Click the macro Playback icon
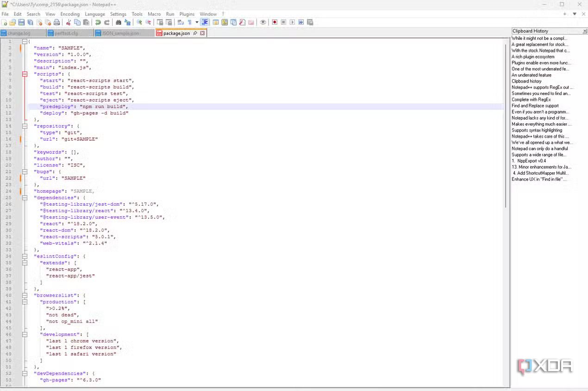Image resolution: width=588 pixels, height=391 pixels. click(292, 22)
